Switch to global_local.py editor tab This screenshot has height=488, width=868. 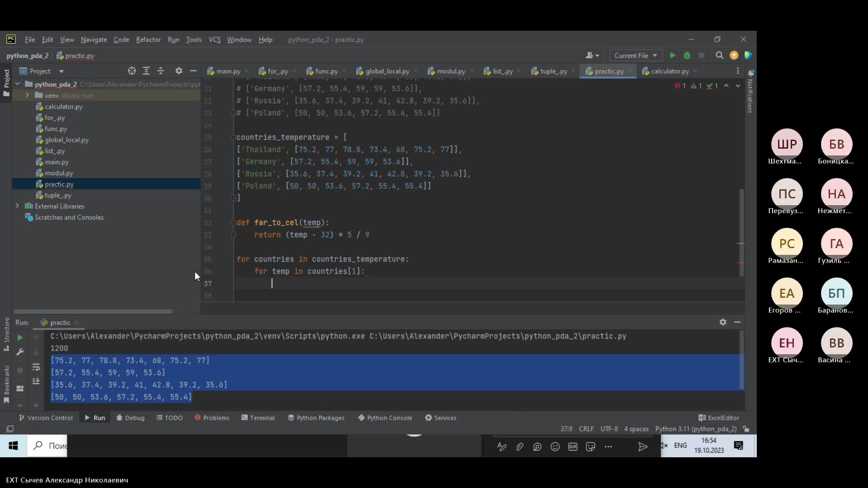click(x=387, y=71)
